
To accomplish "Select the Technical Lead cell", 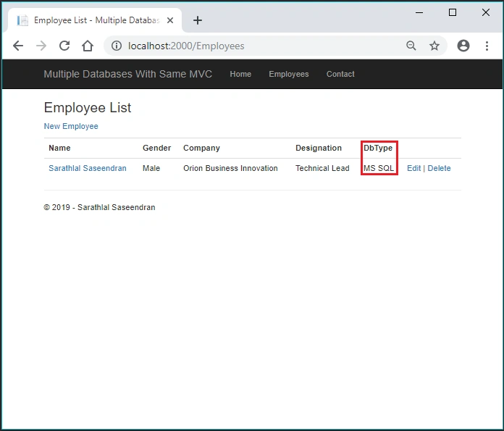I will pos(322,168).
